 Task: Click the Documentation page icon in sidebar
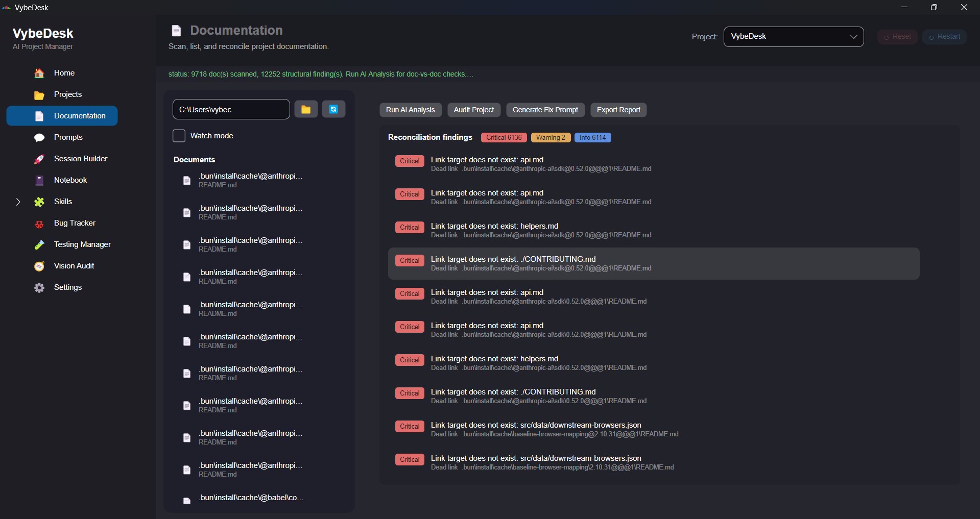39,116
